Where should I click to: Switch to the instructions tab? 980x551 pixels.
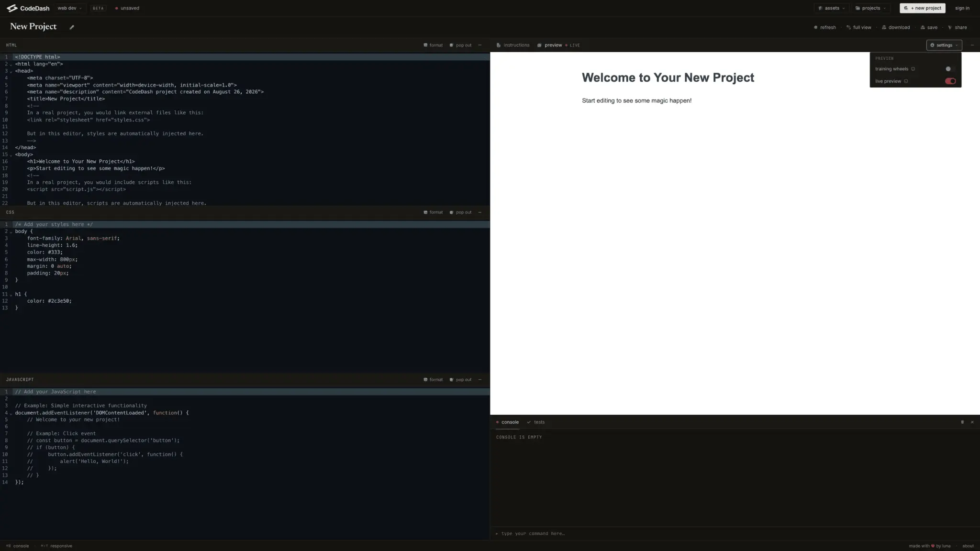pos(513,45)
